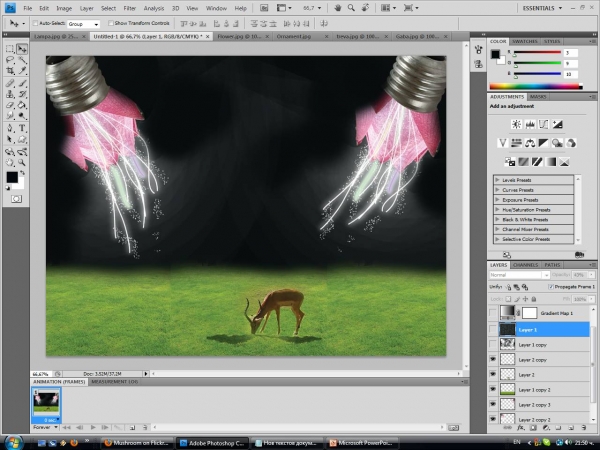Image resolution: width=600 pixels, height=450 pixels.
Task: Select the Healing Brush tool
Action: point(10,83)
